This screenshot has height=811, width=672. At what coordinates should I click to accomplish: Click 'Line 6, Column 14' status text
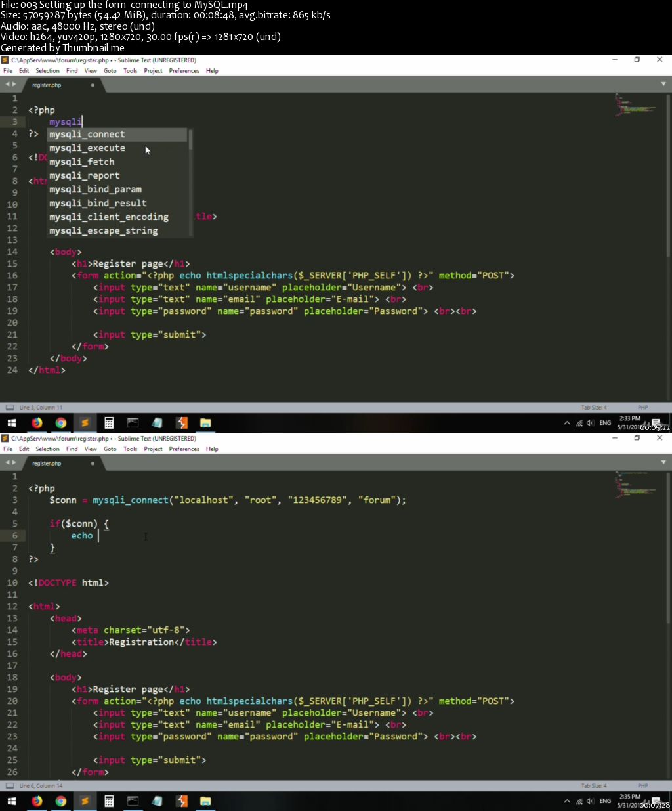point(41,786)
